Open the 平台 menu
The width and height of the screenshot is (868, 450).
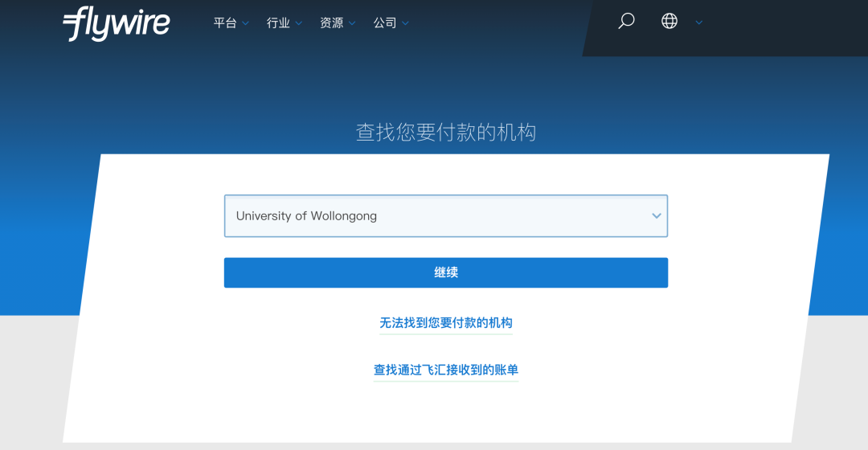(x=225, y=22)
